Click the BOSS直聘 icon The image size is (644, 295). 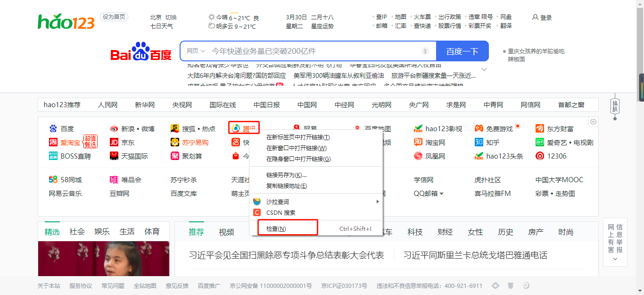pyautogui.click(x=53, y=156)
